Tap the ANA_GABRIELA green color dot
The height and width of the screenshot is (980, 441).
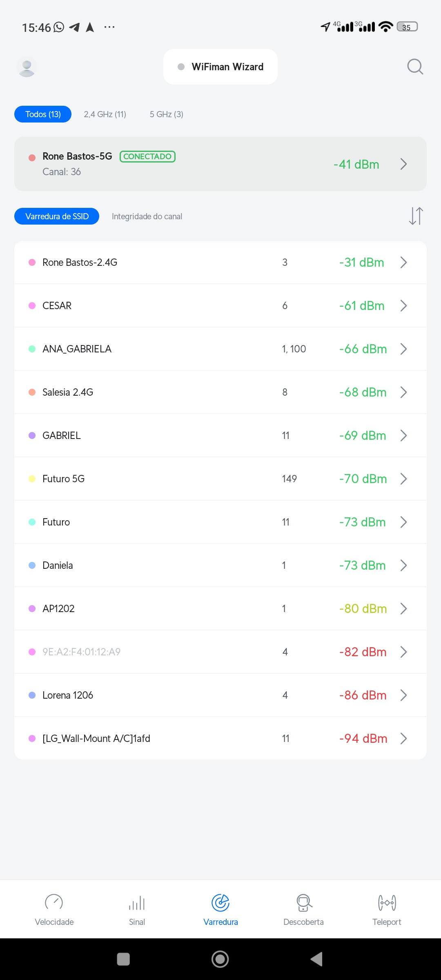point(32,349)
